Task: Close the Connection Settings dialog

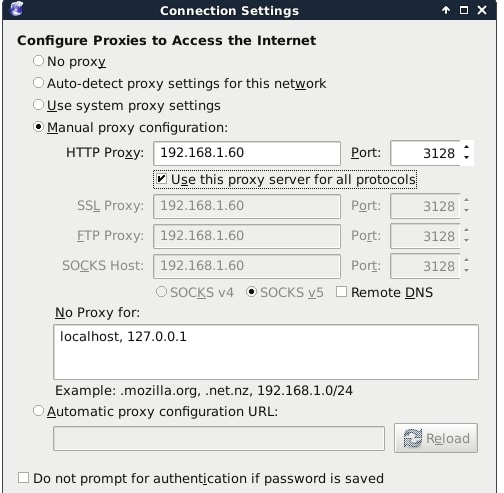Action: (482, 10)
